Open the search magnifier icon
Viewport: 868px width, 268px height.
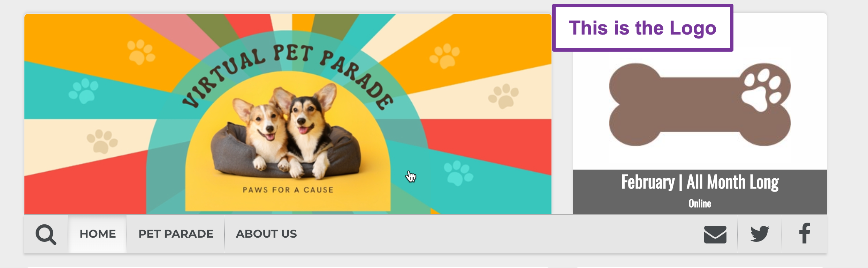click(46, 234)
